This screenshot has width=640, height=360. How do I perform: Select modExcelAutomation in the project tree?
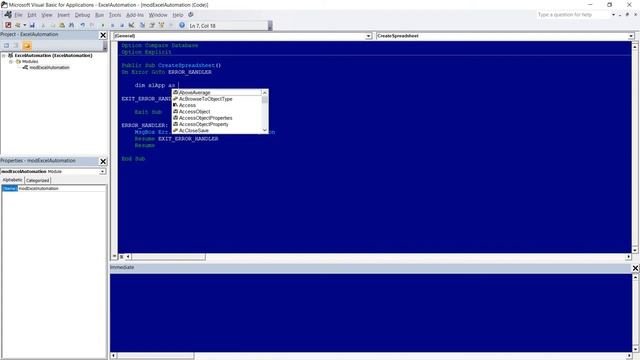(x=49, y=67)
